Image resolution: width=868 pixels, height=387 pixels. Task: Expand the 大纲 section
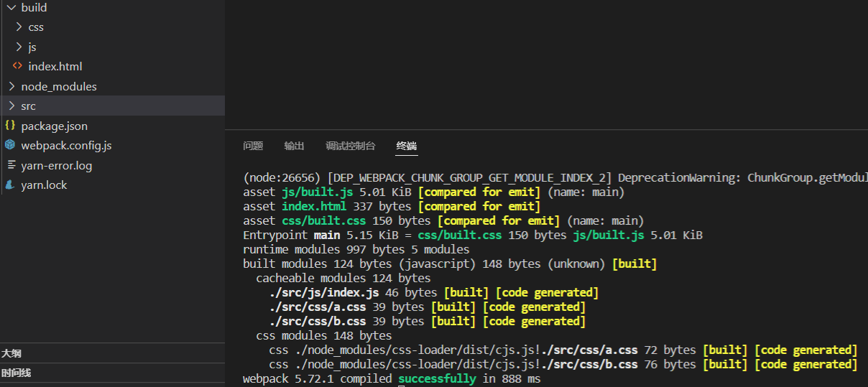112,353
